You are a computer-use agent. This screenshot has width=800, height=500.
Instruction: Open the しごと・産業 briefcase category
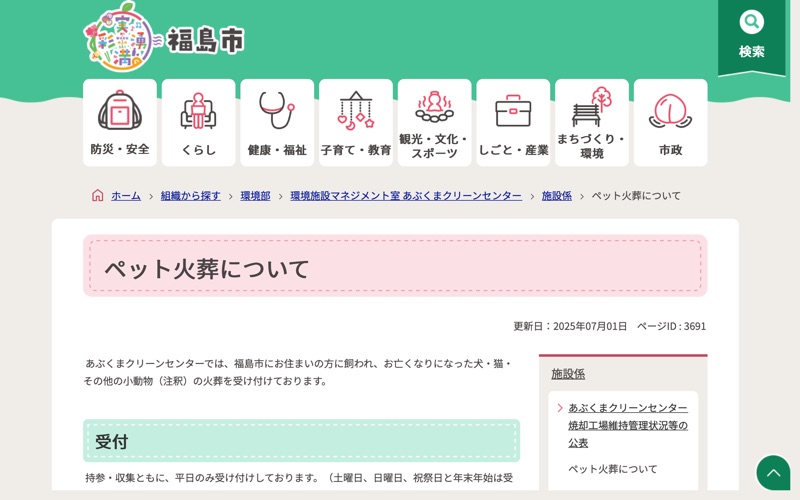[513, 122]
